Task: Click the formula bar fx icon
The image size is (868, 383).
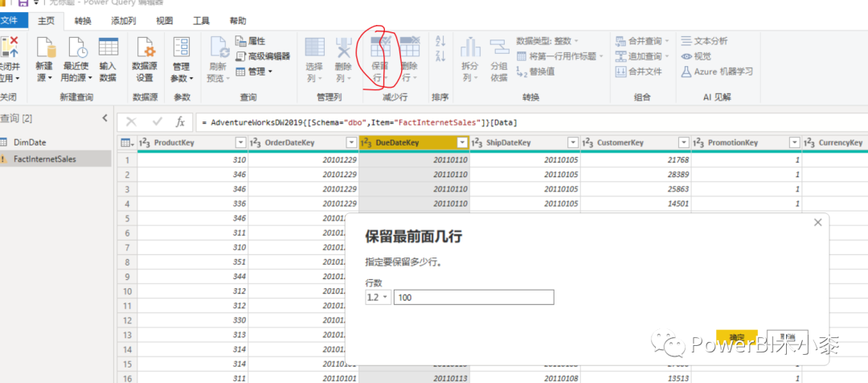Action: 180,122
